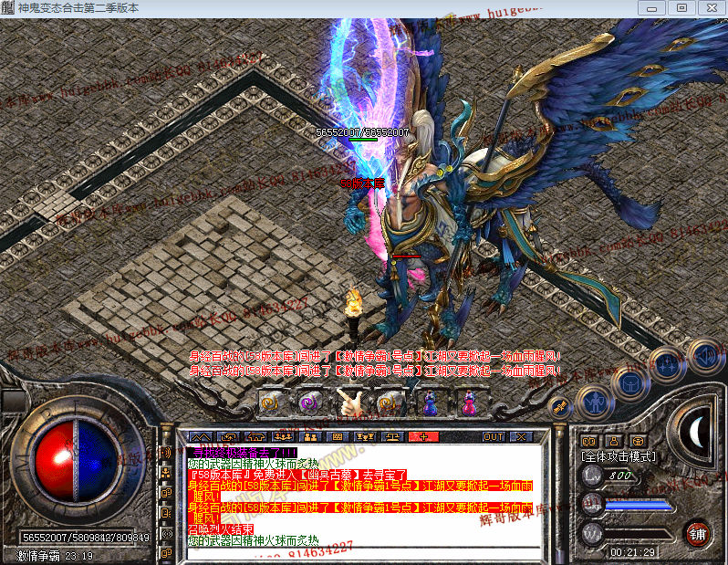Toggle the group chat channel icon beside the chat

point(166,473)
